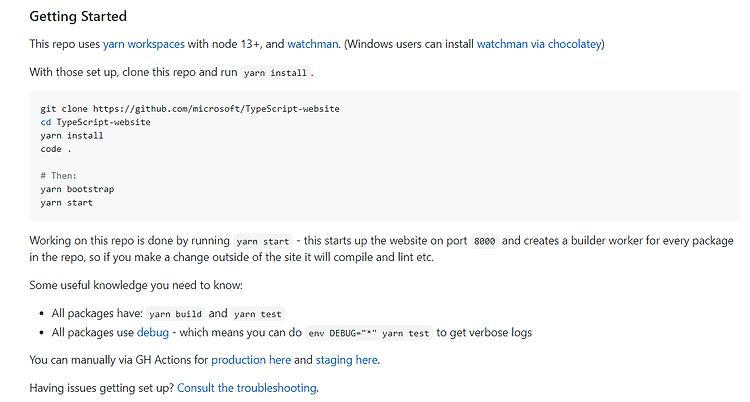The width and height of the screenshot is (750, 402).
Task: Click the 'to get verbose logs' text
Action: point(484,333)
